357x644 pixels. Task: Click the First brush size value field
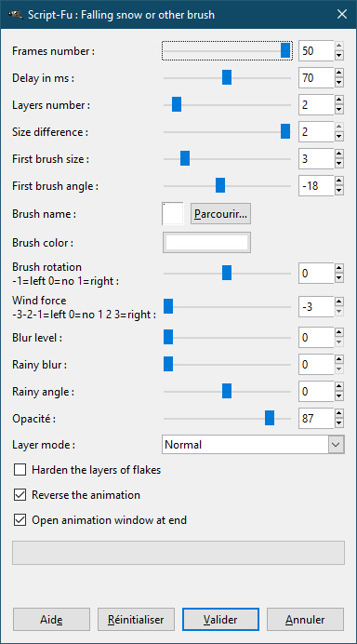point(316,158)
